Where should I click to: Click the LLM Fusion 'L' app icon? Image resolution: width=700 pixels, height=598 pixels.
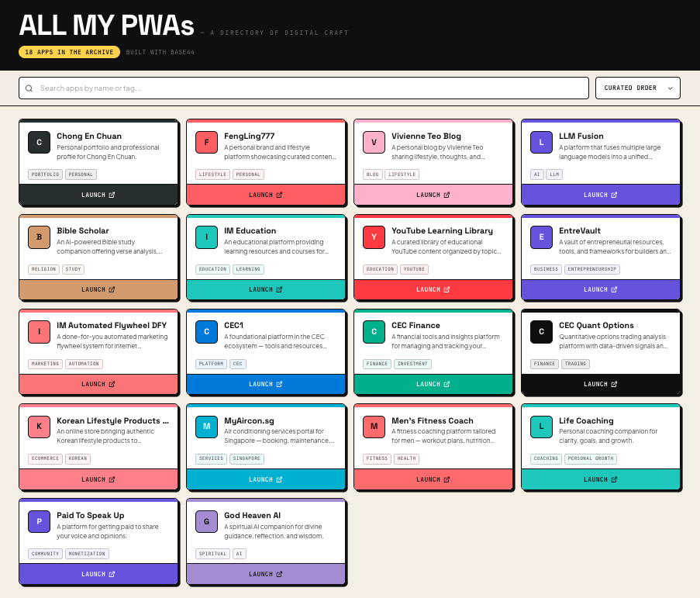point(542,142)
